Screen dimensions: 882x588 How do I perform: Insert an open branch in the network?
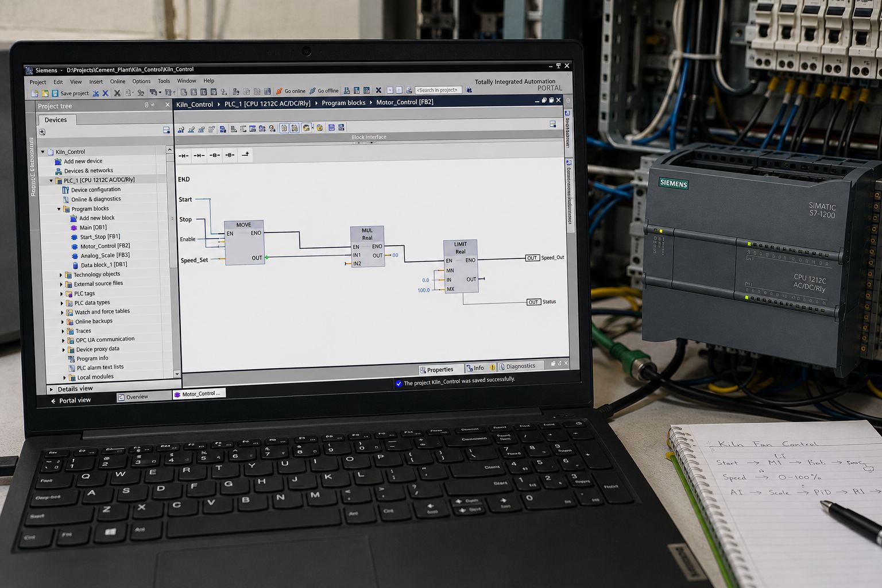pos(245,154)
